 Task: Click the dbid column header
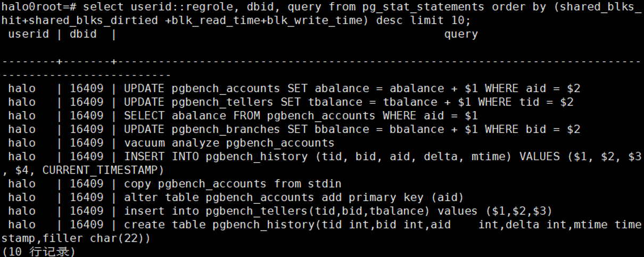click(83, 35)
